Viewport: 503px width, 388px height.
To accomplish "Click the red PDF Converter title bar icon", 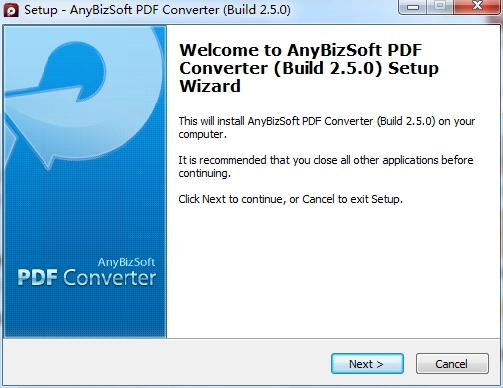I will (x=11, y=10).
